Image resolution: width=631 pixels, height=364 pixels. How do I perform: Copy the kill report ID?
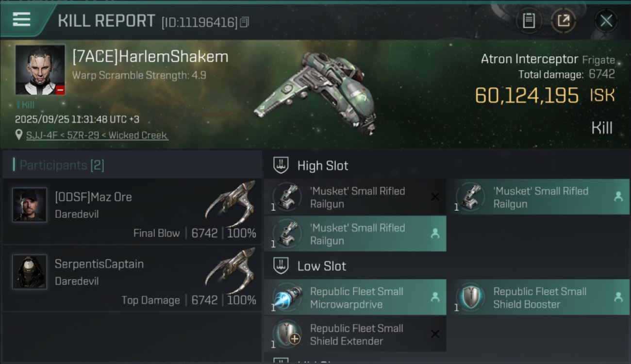coord(244,22)
